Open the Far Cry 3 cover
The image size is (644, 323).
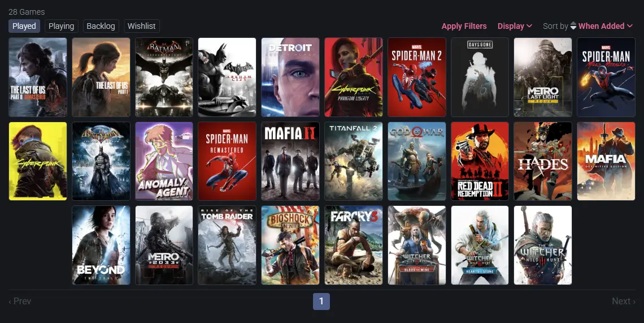coord(354,246)
